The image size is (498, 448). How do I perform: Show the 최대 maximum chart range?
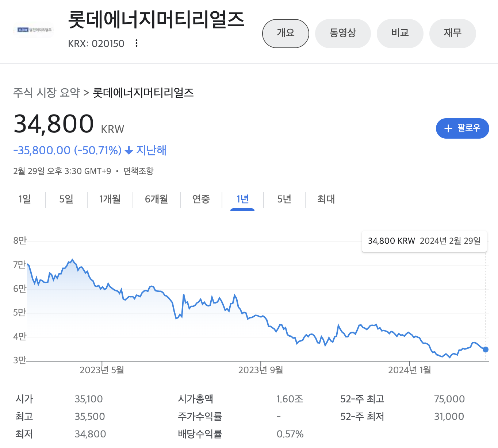click(x=326, y=199)
